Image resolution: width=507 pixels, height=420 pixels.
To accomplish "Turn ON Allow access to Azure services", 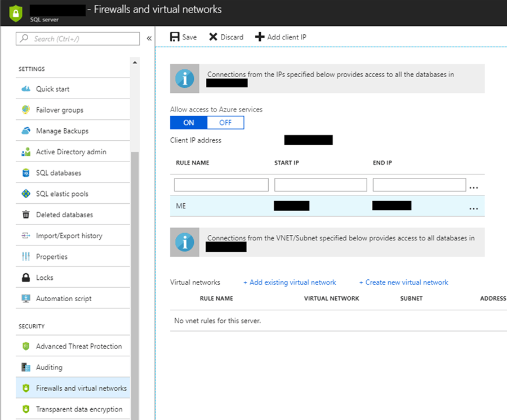I will 189,123.
